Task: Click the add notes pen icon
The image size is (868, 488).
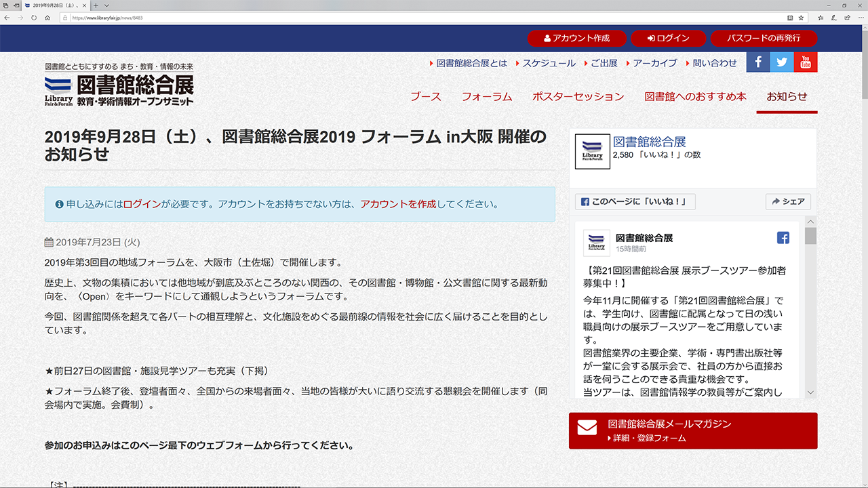Action: pos(833,18)
